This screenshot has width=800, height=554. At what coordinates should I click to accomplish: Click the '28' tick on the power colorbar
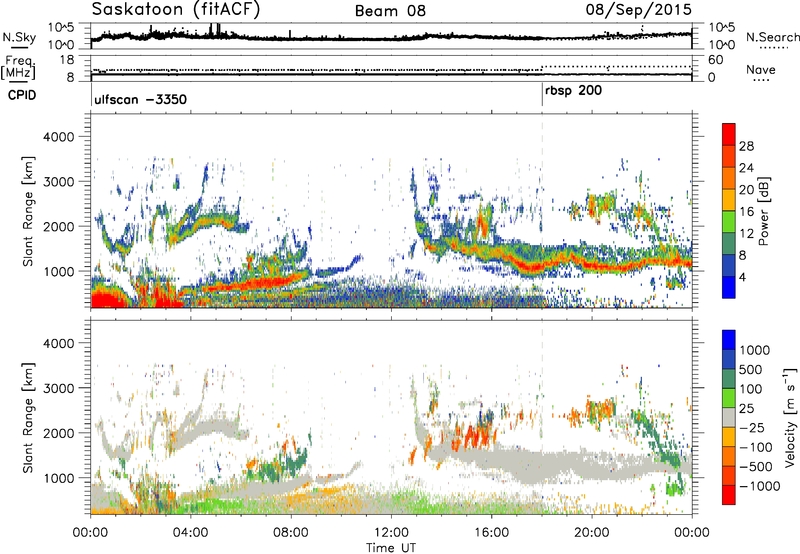[x=746, y=146]
